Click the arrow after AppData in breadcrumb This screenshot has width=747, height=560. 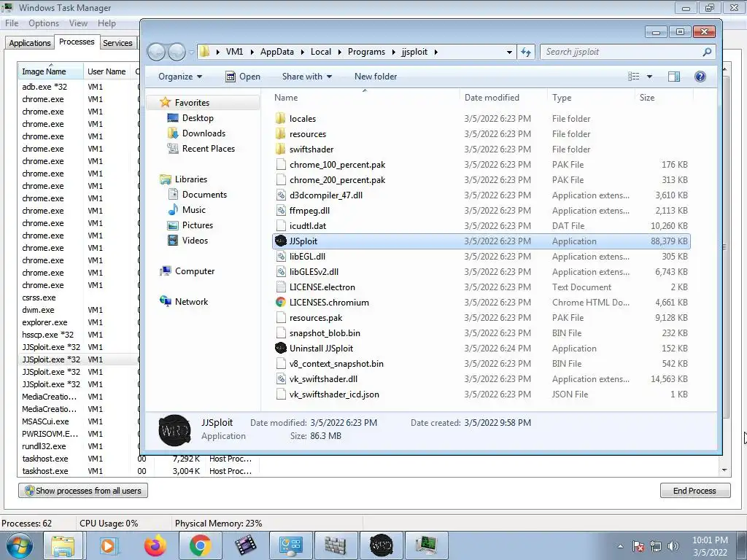click(x=302, y=52)
